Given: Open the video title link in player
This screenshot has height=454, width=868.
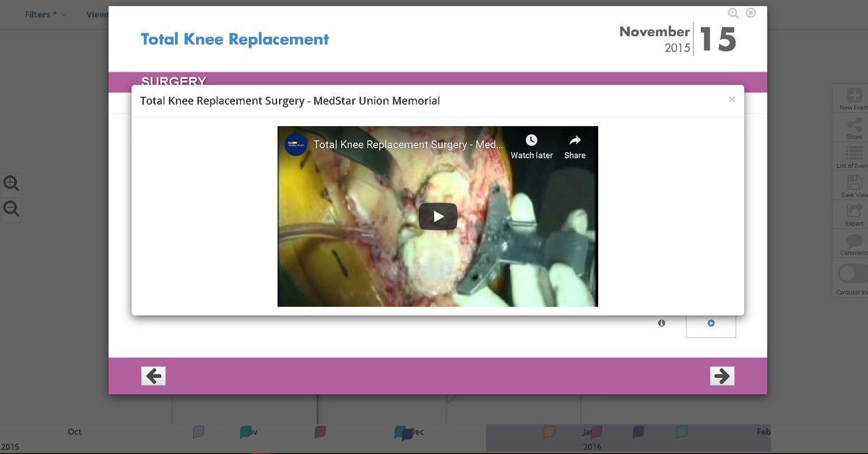Looking at the screenshot, I should 409,145.
